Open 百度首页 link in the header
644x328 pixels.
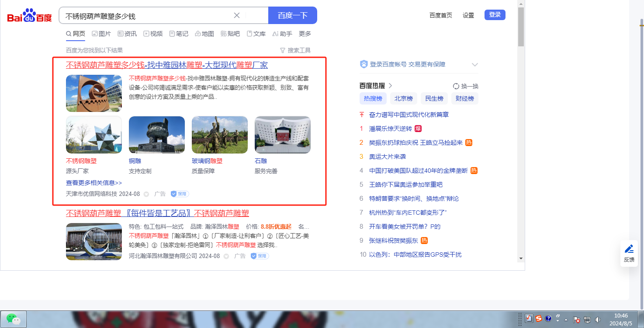(441, 15)
